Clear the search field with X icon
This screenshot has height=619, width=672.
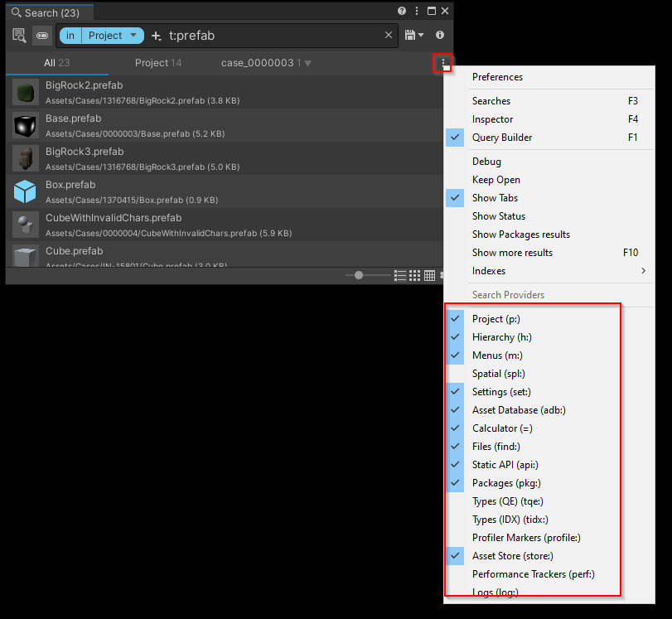coord(389,36)
